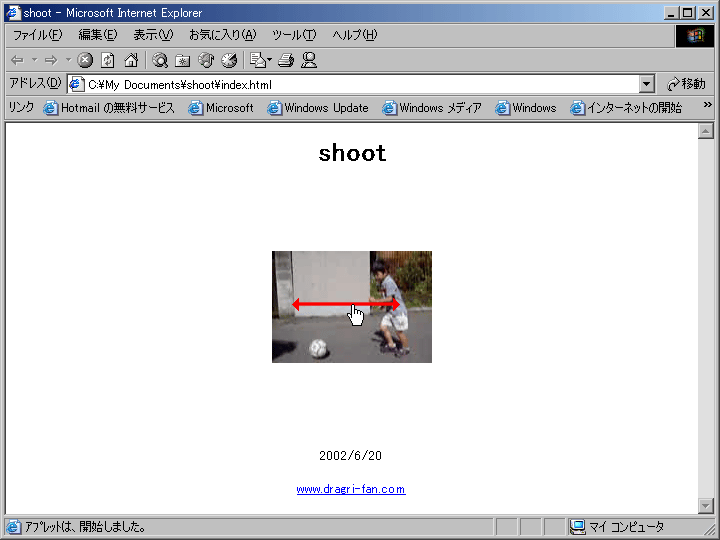The width and height of the screenshot is (720, 540).
Task: Click the Refresh page toolbar icon
Action: point(108,60)
